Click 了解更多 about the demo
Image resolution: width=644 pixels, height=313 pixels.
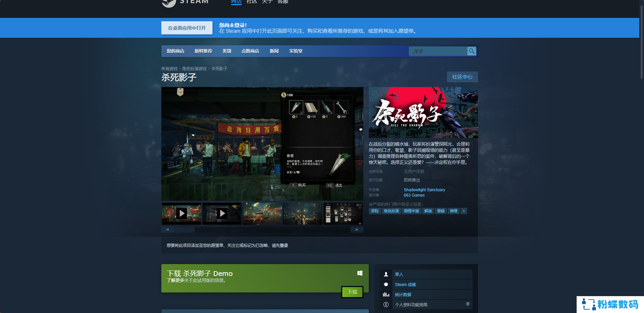(175, 280)
